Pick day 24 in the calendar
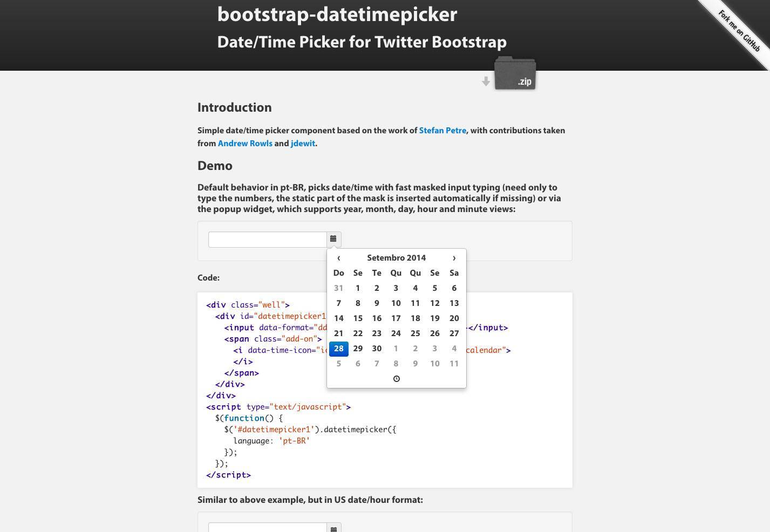Image resolution: width=770 pixels, height=532 pixels. tap(396, 333)
